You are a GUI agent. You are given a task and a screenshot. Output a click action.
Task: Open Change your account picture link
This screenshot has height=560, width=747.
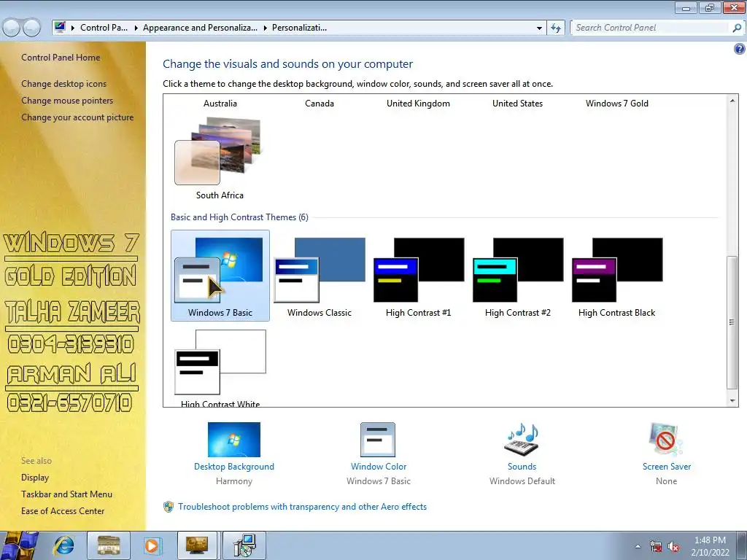[x=77, y=117]
